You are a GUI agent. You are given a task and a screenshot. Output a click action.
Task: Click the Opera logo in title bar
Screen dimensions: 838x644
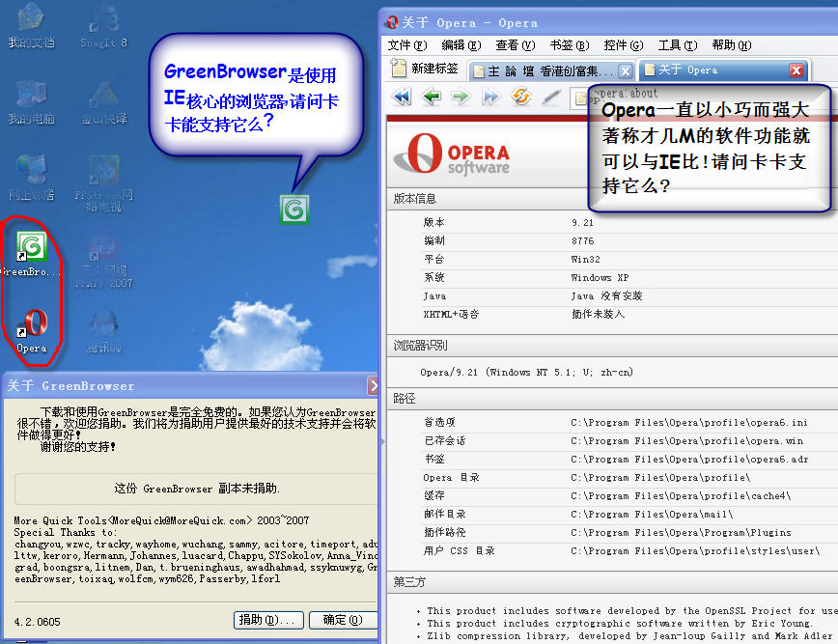coord(392,22)
